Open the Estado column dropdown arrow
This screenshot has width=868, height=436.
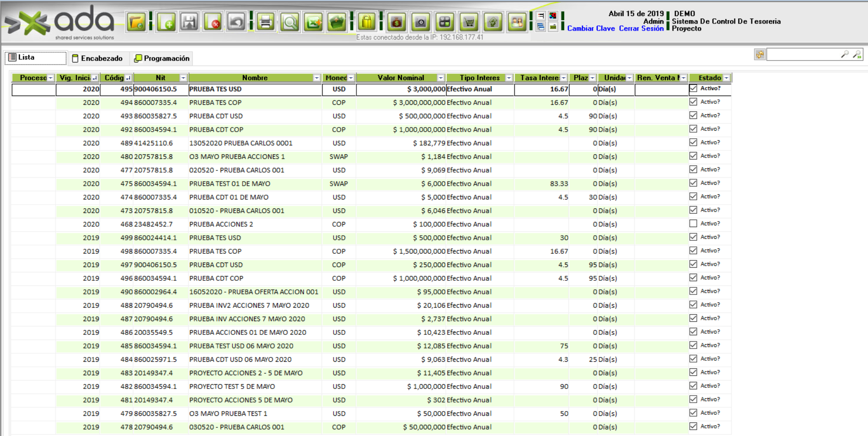click(726, 78)
